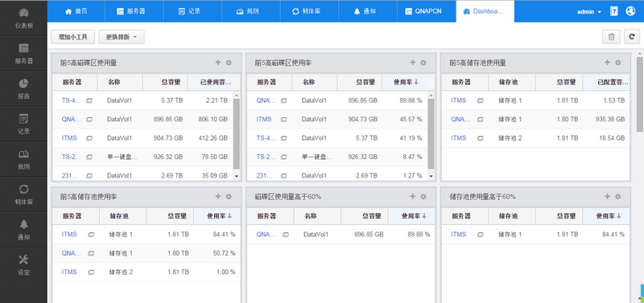
Task: Click scrollbar thumb in 前5高磁碟区使用量 widget
Action: click(x=236, y=133)
